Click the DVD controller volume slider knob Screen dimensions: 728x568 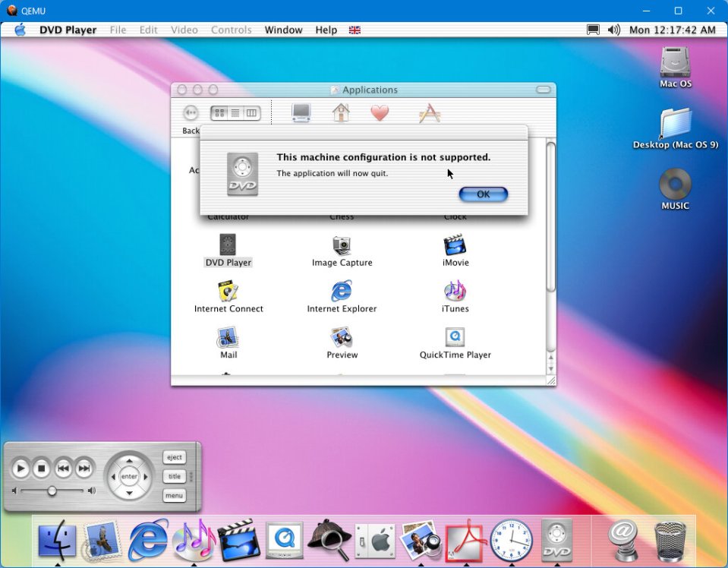coord(52,491)
